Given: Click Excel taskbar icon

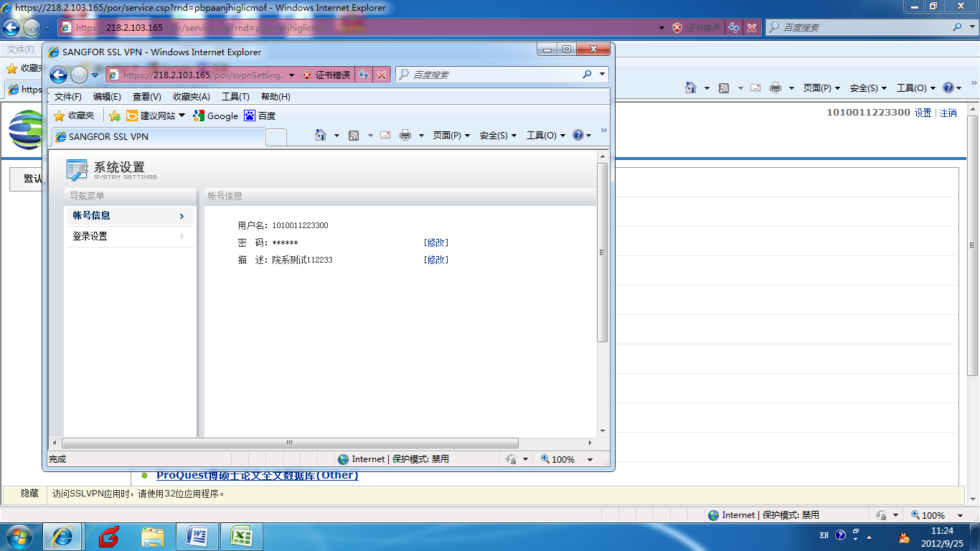Looking at the screenshot, I should pyautogui.click(x=242, y=537).
